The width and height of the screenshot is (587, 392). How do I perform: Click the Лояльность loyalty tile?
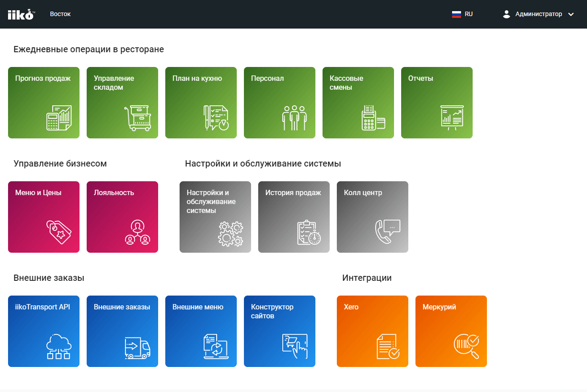122,217
